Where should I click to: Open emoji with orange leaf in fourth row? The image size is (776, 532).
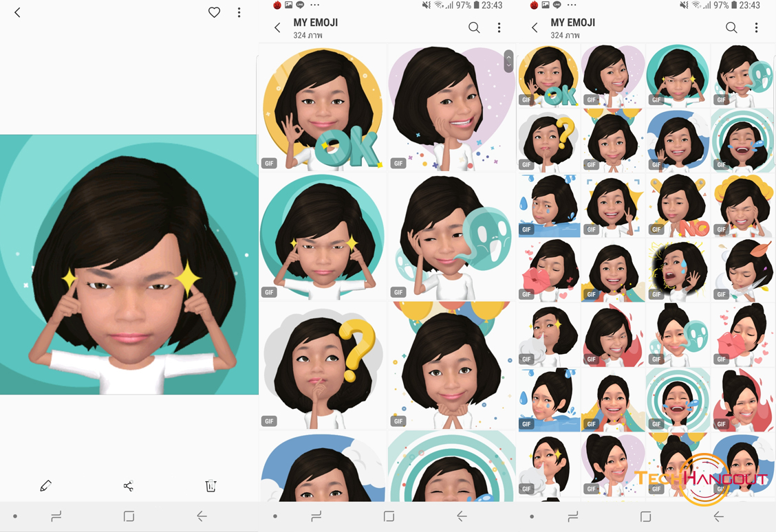click(x=742, y=270)
